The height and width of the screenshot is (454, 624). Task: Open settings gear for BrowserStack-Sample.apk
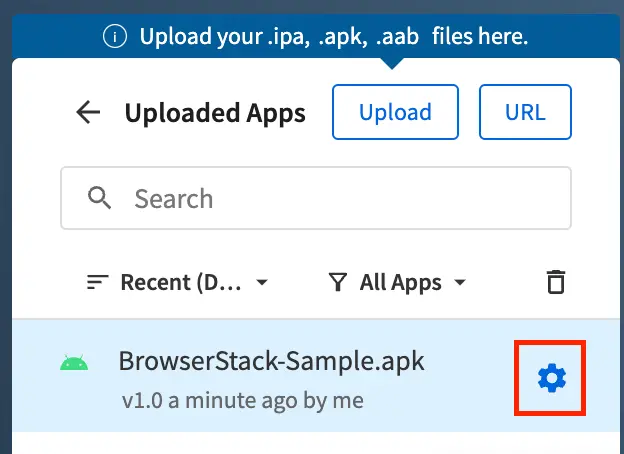point(551,377)
